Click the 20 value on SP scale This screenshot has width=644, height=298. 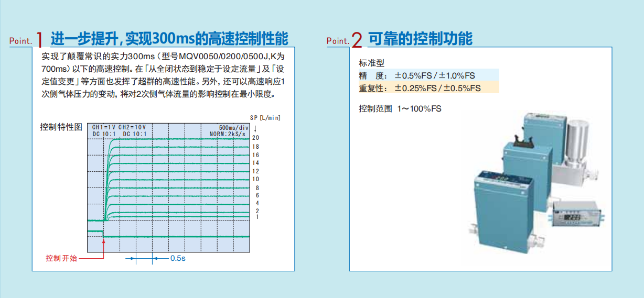click(x=256, y=138)
